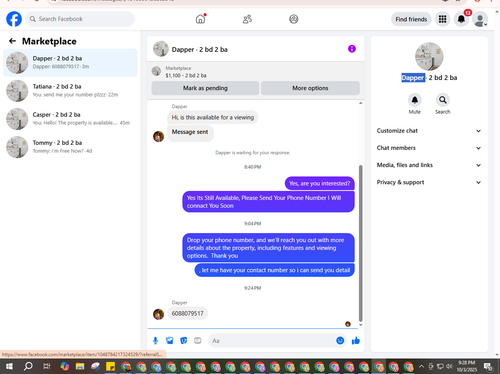Send a thumbs-up like
This screenshot has width=500, height=374.
pos(356,340)
